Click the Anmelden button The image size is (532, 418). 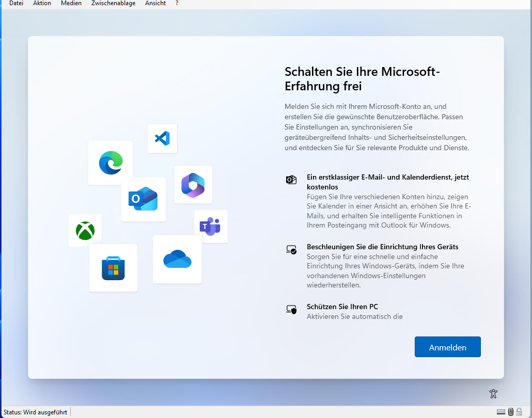tap(447, 347)
